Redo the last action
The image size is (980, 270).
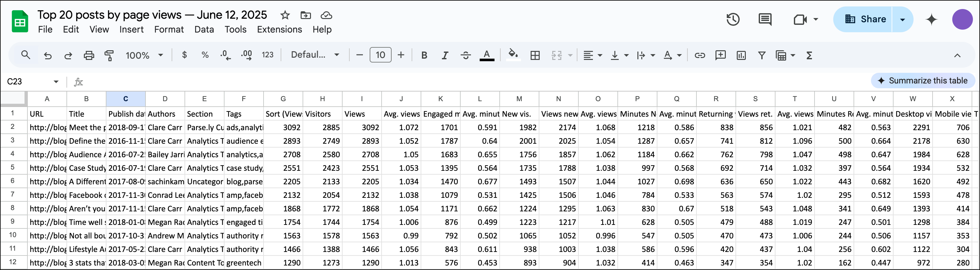point(68,55)
